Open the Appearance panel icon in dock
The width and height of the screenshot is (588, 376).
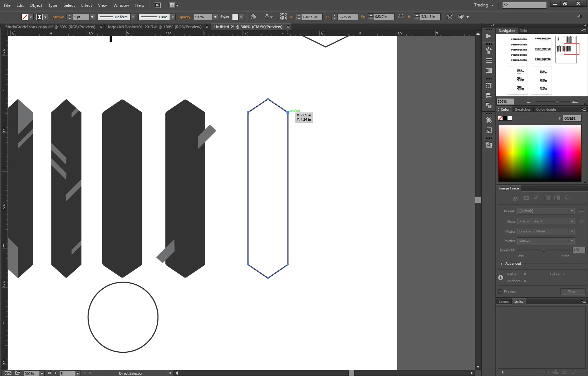(489, 120)
